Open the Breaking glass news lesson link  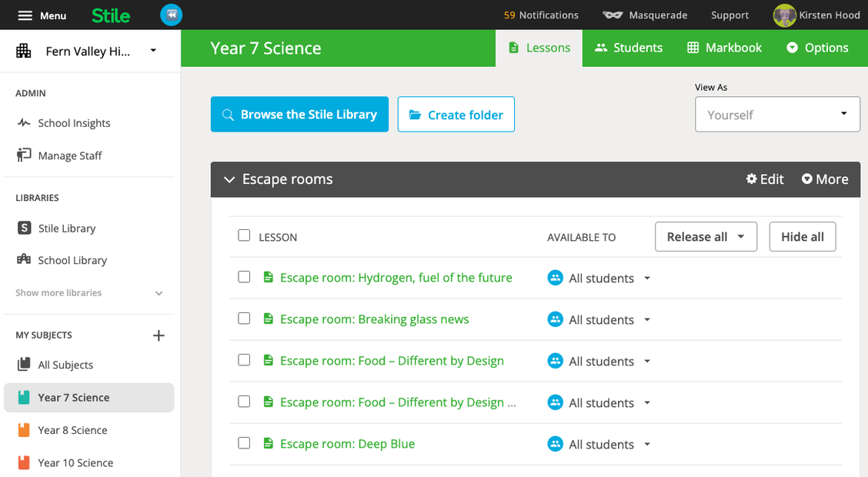(x=374, y=319)
